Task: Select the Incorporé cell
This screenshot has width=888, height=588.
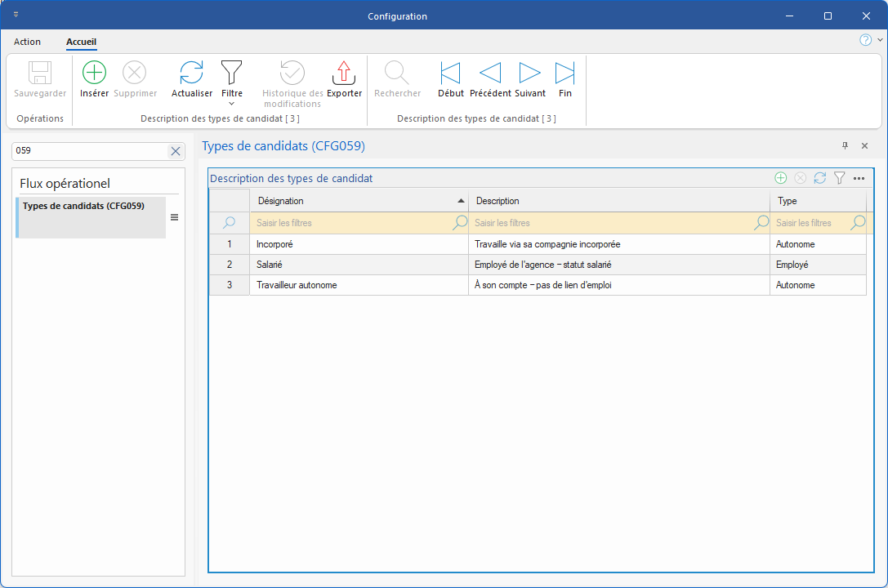Action: [x=359, y=244]
